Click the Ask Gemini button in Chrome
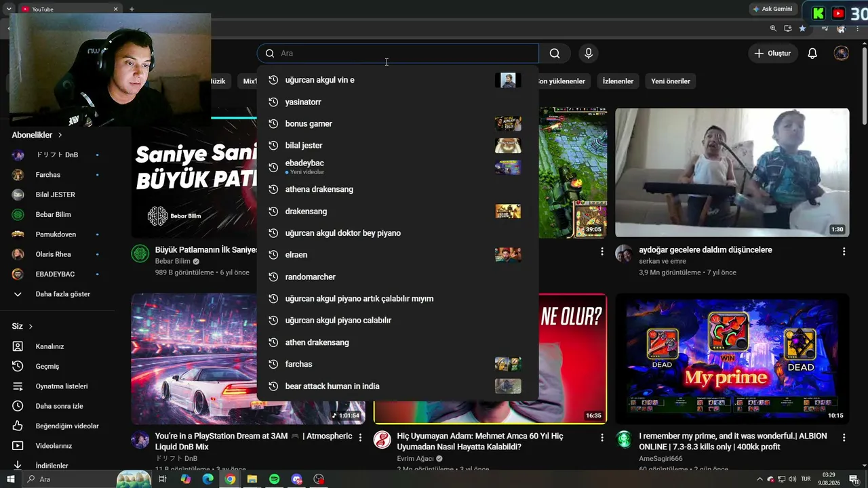 [772, 9]
